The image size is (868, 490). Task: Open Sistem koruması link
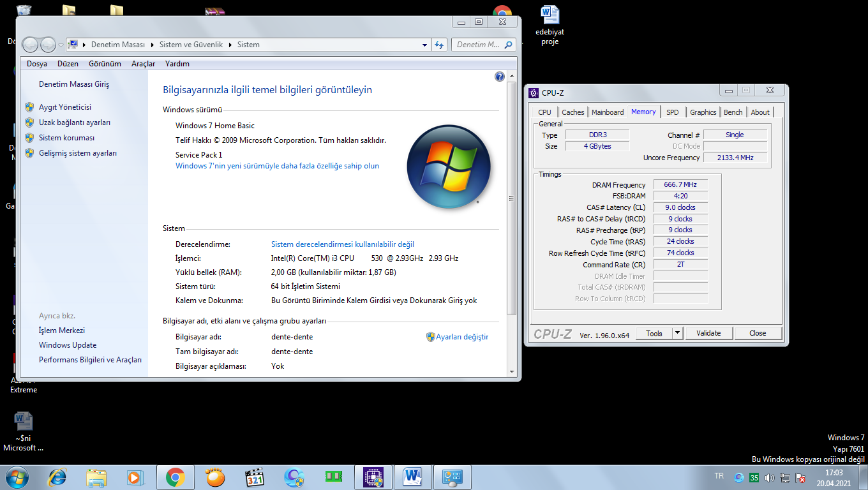(x=66, y=138)
